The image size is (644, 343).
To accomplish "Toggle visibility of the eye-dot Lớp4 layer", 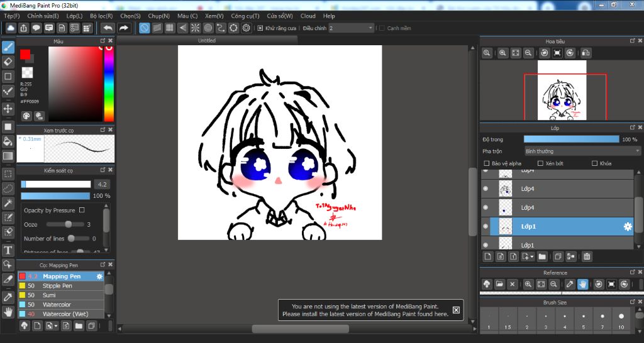I will click(486, 207).
